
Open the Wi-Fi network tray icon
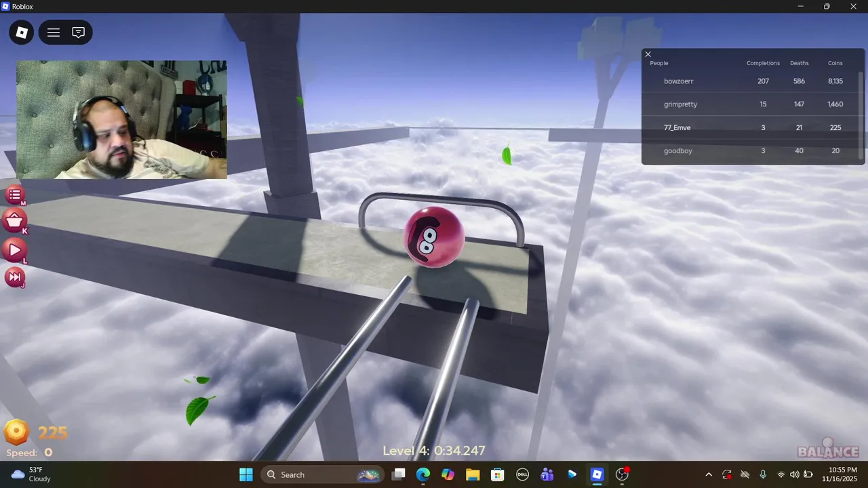(781, 474)
